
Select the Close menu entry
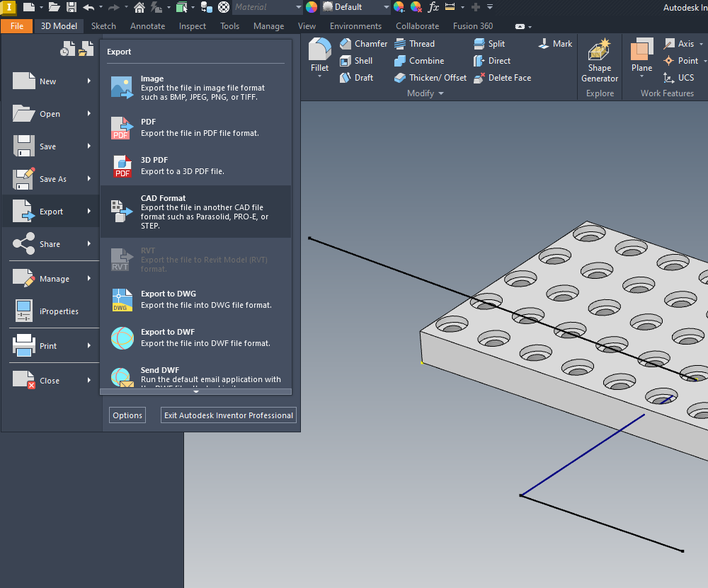[x=50, y=381]
